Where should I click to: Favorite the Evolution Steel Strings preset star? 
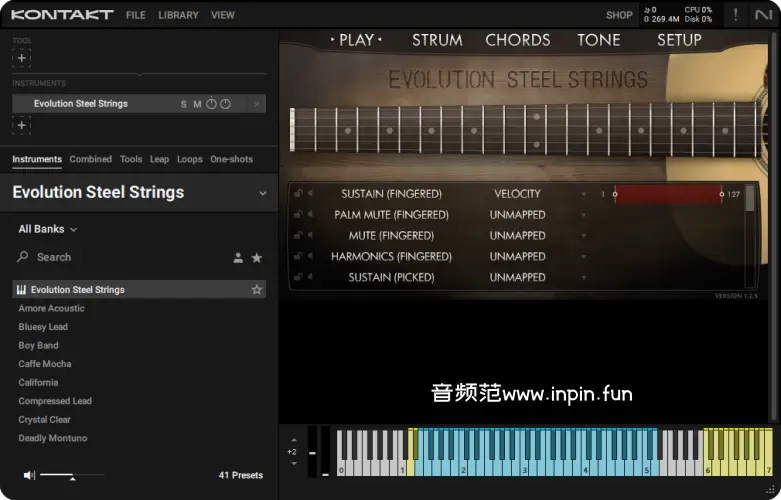(257, 290)
